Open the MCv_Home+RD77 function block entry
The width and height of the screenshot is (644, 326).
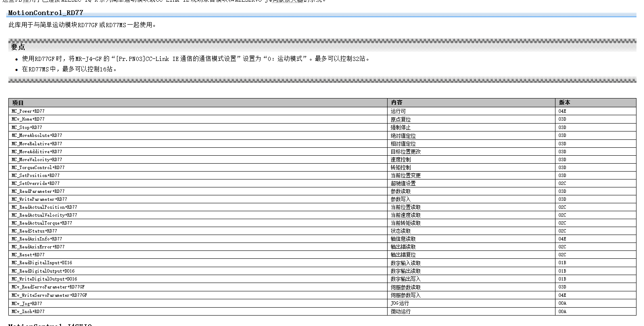click(28, 119)
